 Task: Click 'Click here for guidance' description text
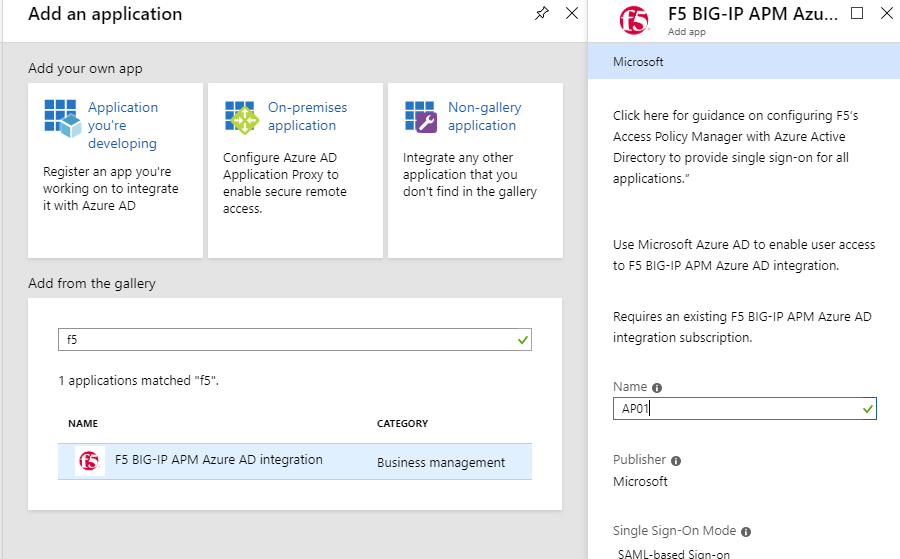(735, 147)
